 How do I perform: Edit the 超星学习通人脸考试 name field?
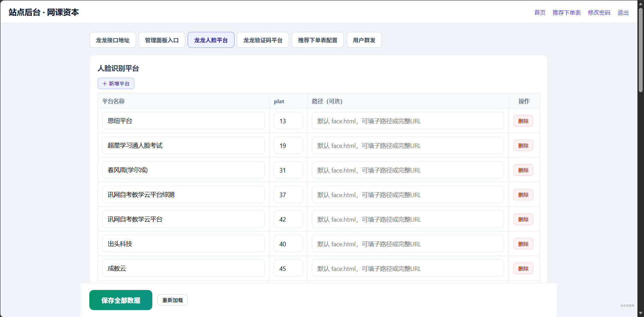pos(184,145)
